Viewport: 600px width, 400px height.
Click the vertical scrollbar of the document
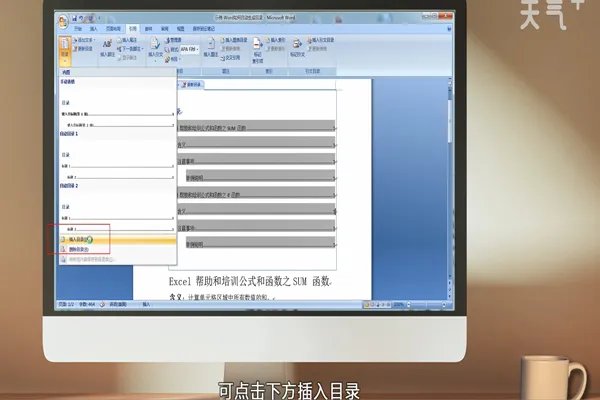pyautogui.click(x=450, y=186)
